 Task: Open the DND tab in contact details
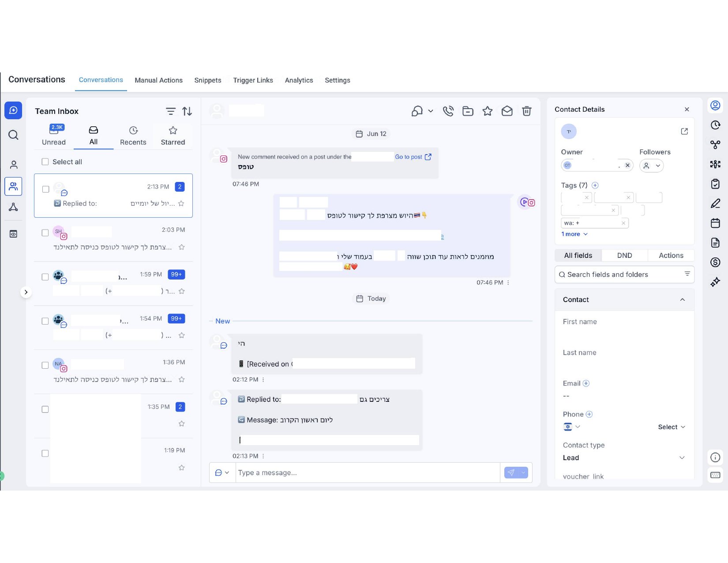[624, 256]
